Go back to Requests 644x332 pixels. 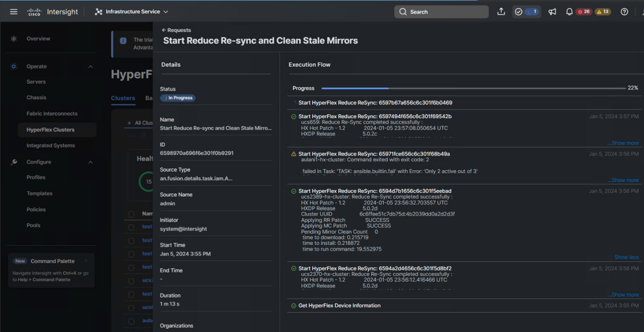click(x=176, y=30)
